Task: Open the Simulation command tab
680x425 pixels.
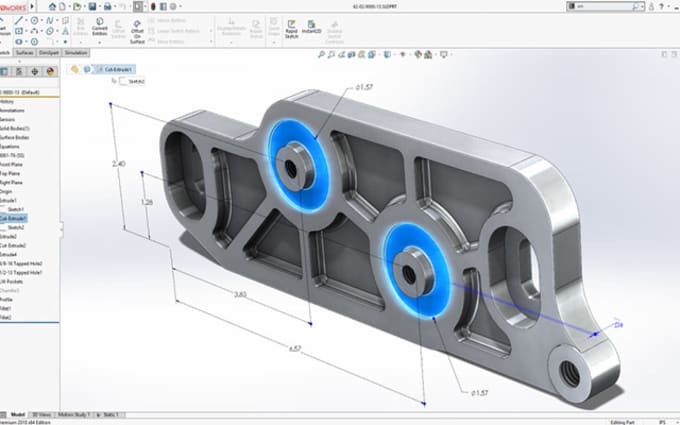Action: pyautogui.click(x=76, y=53)
